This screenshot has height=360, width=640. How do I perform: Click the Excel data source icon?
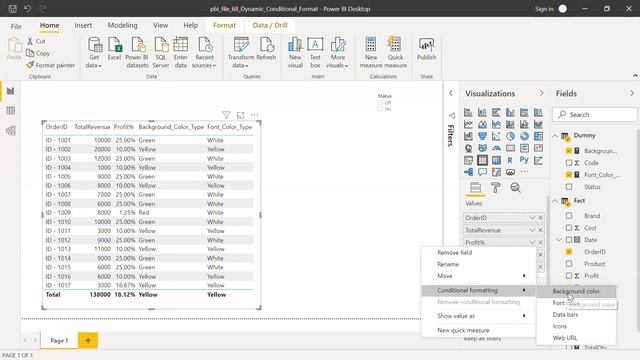point(114,49)
